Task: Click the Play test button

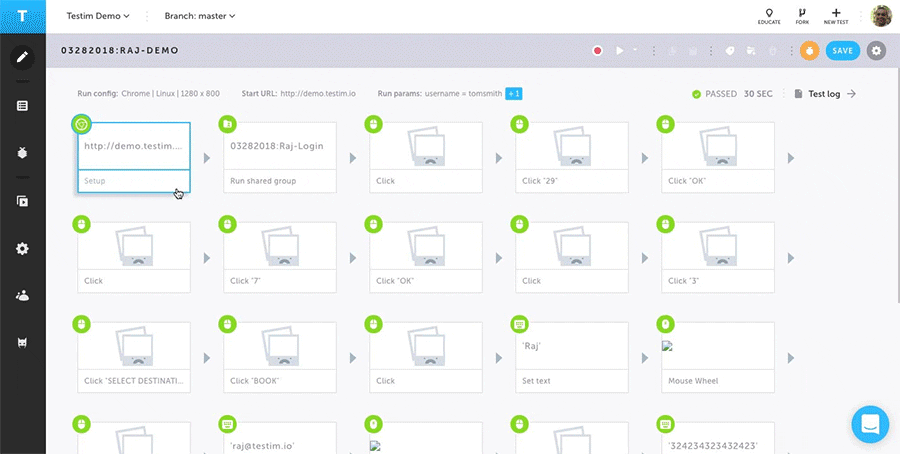Action: (x=619, y=51)
